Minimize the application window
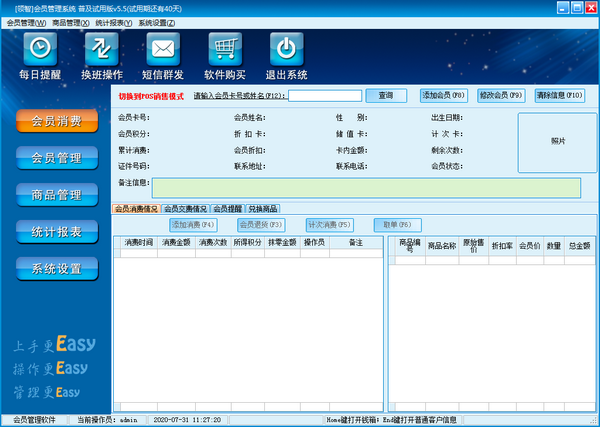 coord(562,8)
